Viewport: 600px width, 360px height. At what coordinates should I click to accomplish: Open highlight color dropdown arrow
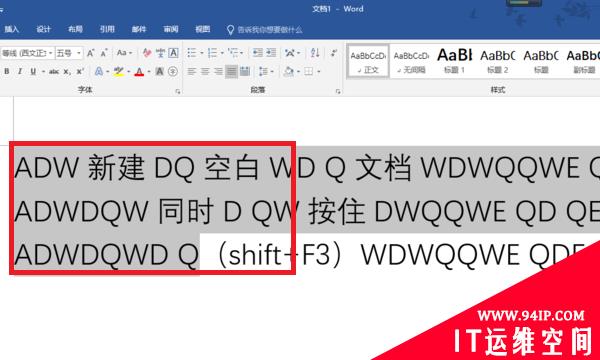click(x=129, y=72)
